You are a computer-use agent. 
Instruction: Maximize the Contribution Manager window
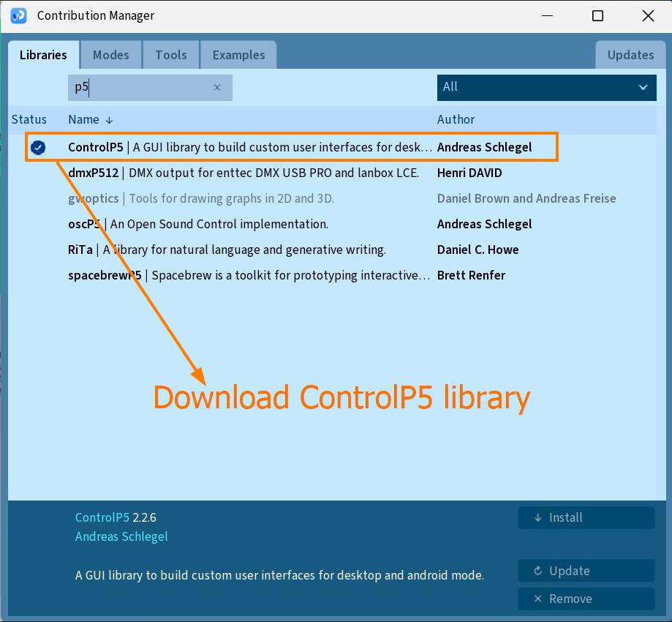coord(597,16)
